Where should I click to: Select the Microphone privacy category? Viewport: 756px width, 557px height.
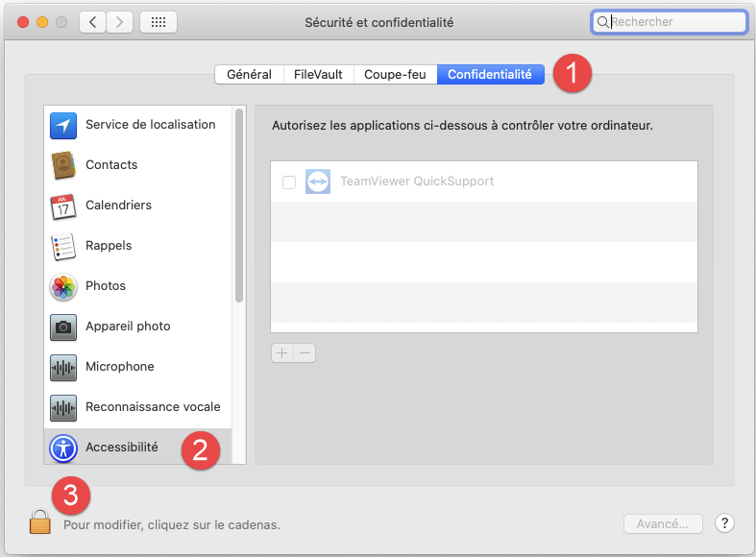click(x=119, y=367)
